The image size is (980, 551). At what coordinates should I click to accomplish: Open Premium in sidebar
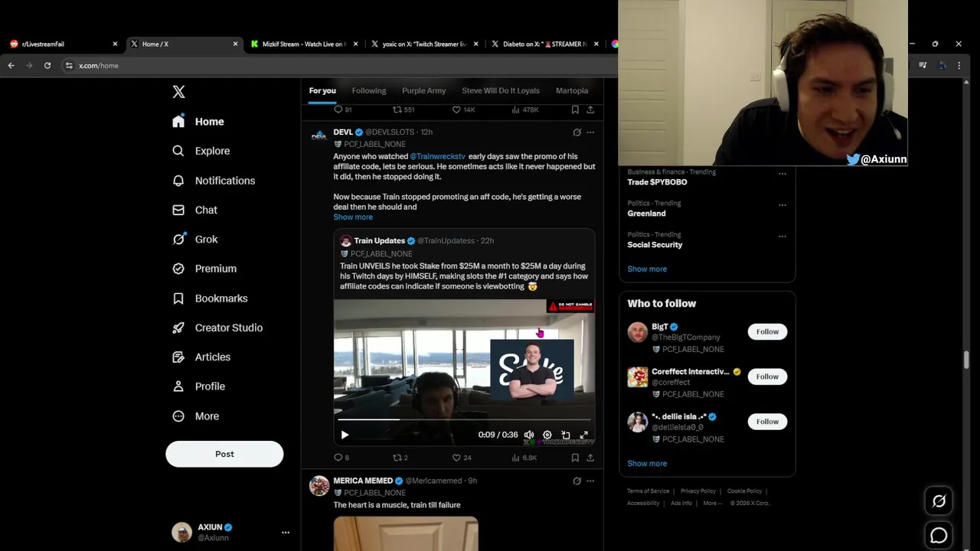tap(204, 269)
